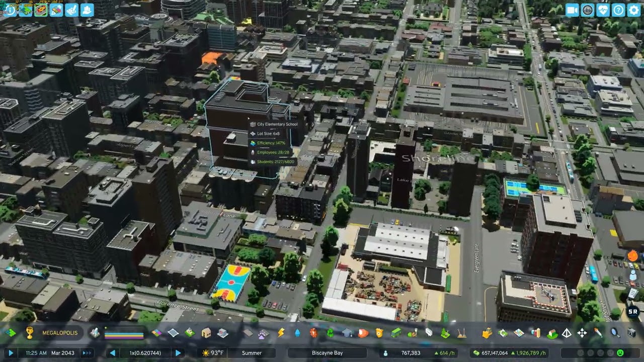This screenshot has width=644, height=362.
Task: Click the city name Biscayne Bay field
Action: pos(327,353)
